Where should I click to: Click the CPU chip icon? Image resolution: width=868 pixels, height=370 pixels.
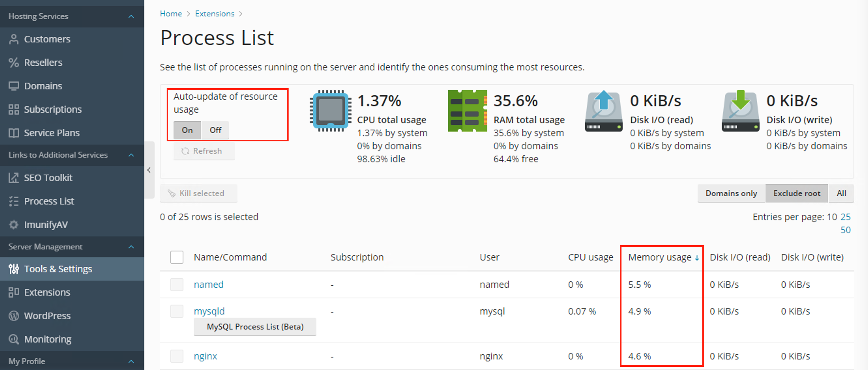pyautogui.click(x=330, y=111)
